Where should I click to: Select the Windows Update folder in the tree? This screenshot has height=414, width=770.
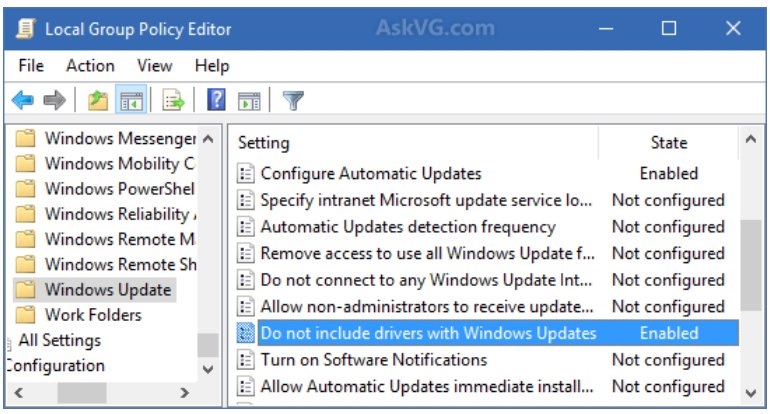(x=108, y=290)
